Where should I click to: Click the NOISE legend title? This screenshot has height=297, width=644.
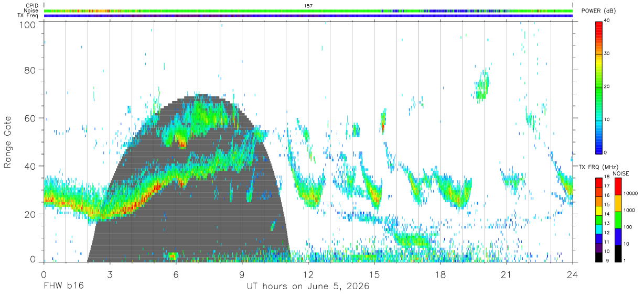point(620,173)
